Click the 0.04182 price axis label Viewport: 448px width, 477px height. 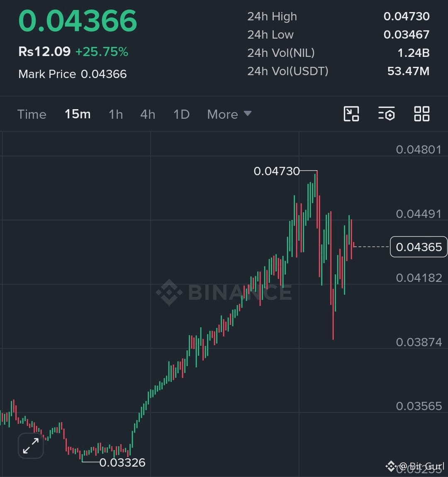419,278
